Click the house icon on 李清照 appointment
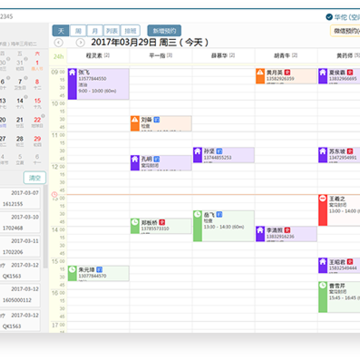Image resolution: width=360 pixels, height=360 pixels. 260,230
